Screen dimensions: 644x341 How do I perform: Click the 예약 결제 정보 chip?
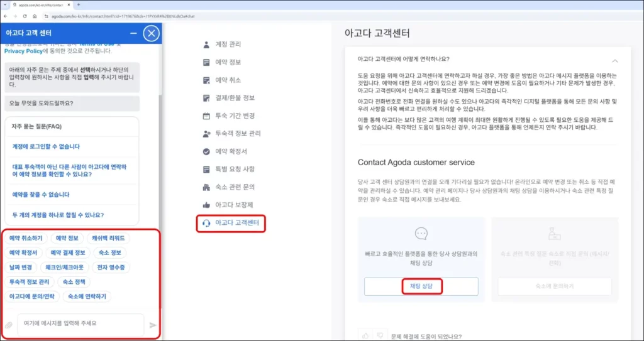tap(68, 252)
